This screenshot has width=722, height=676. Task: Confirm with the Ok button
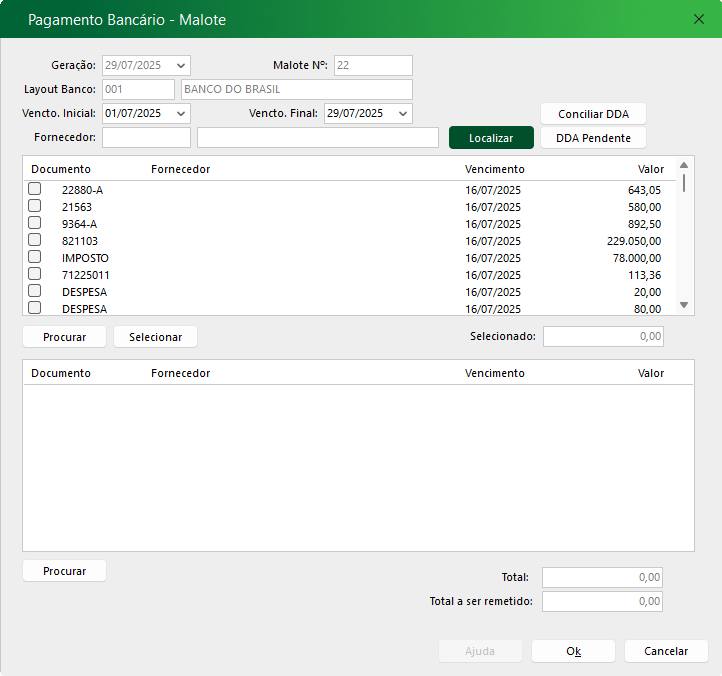573,651
